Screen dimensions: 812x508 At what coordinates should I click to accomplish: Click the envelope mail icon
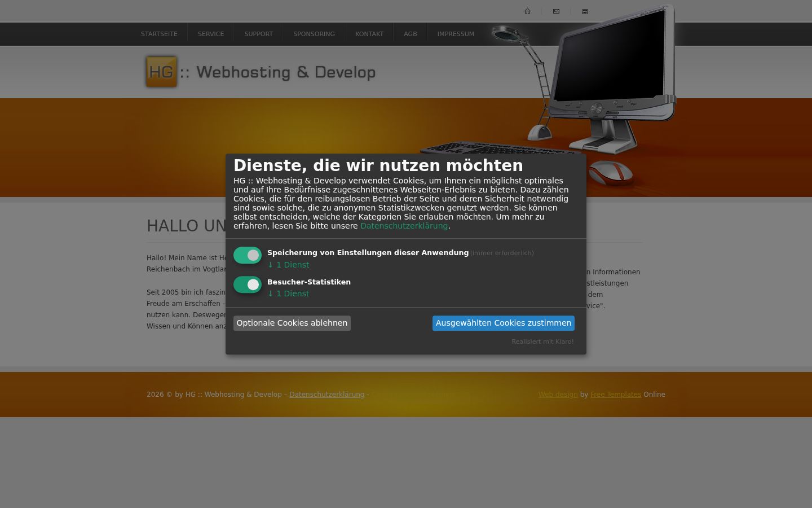(x=556, y=11)
